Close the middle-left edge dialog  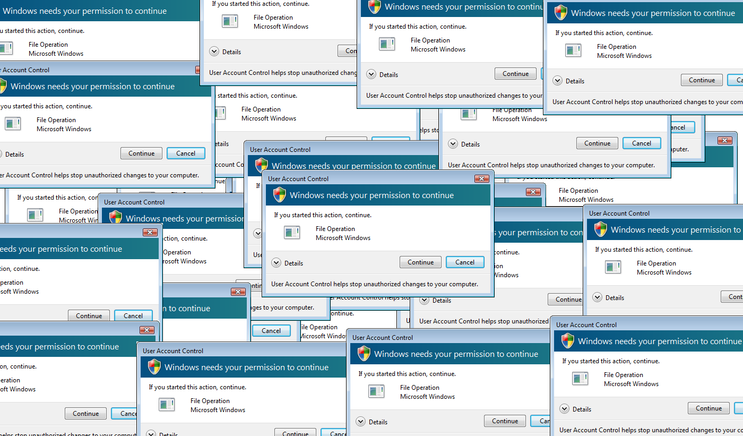(150, 232)
